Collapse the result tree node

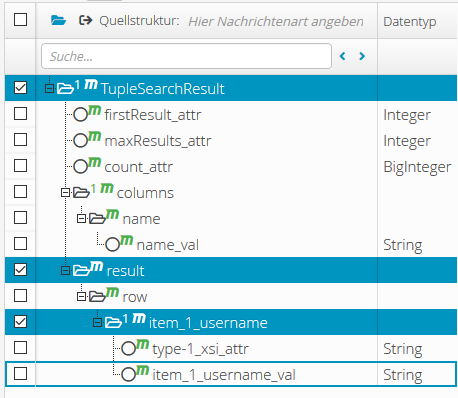pos(65,271)
